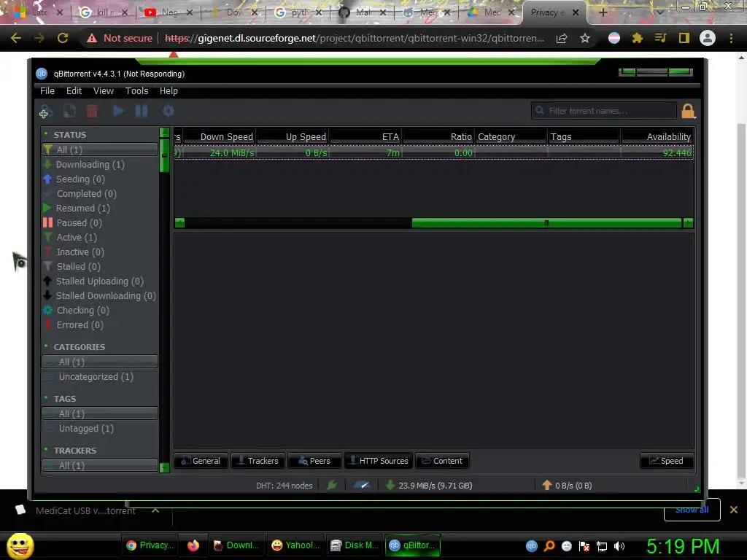Open the Peers tab
Screen dimensions: 747x560
[x=314, y=461]
